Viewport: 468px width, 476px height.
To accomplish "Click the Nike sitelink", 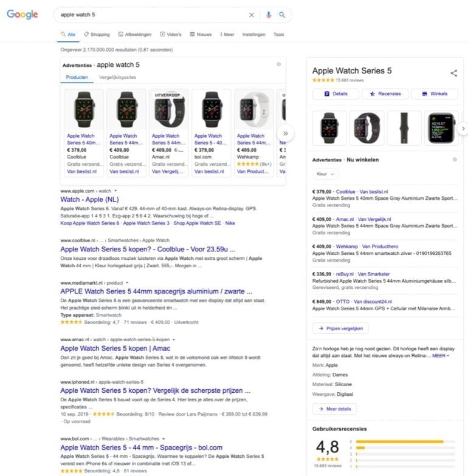I will [230, 223].
